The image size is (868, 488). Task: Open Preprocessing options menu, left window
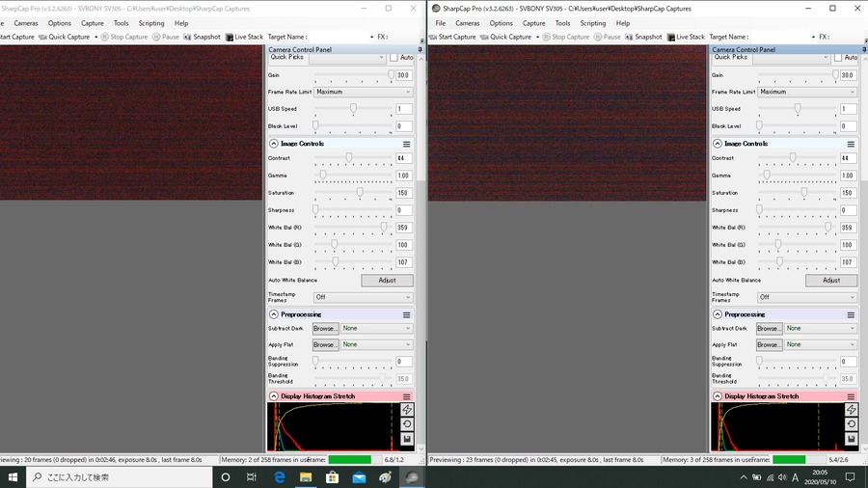coord(406,314)
